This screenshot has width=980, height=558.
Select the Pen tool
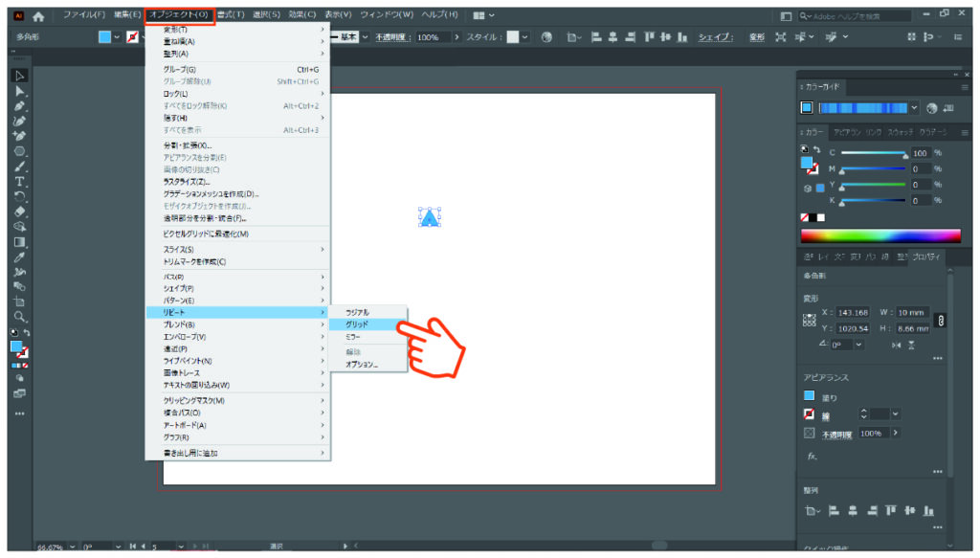[19, 106]
